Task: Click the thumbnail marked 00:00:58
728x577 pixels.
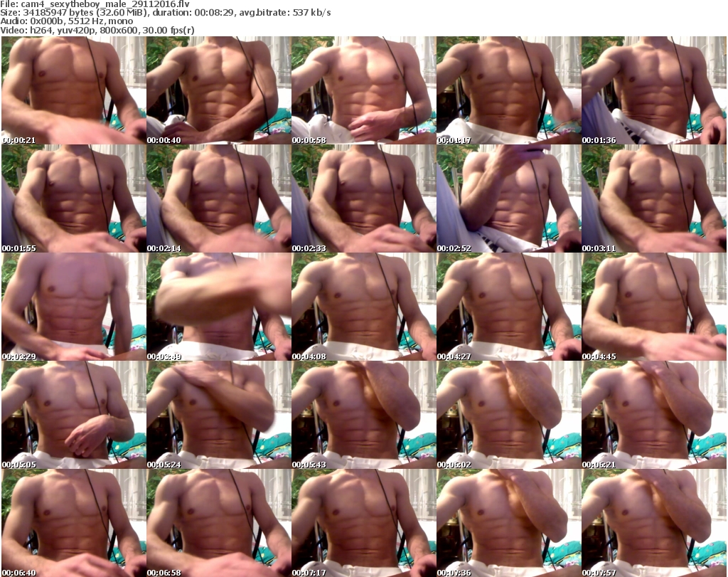Action: tap(363, 90)
